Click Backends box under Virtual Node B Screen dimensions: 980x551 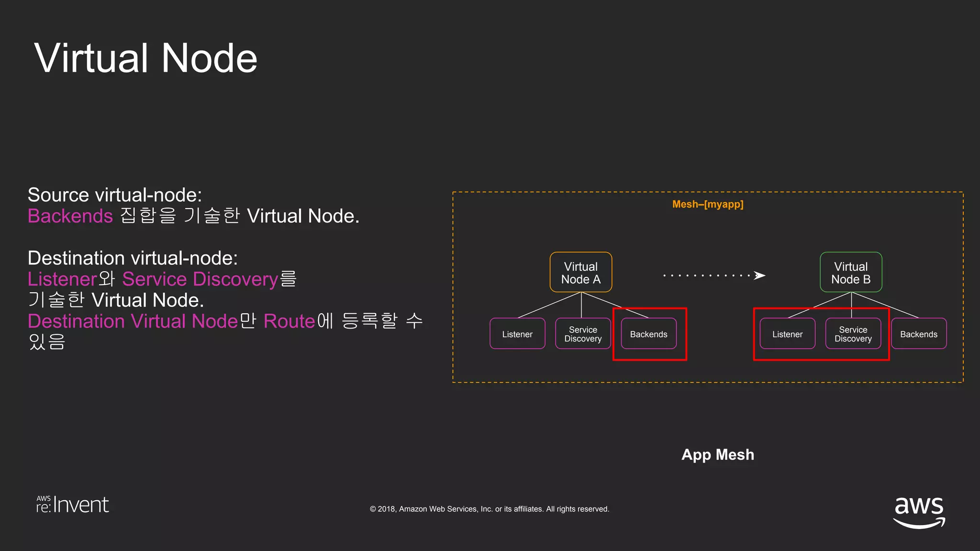click(x=918, y=334)
